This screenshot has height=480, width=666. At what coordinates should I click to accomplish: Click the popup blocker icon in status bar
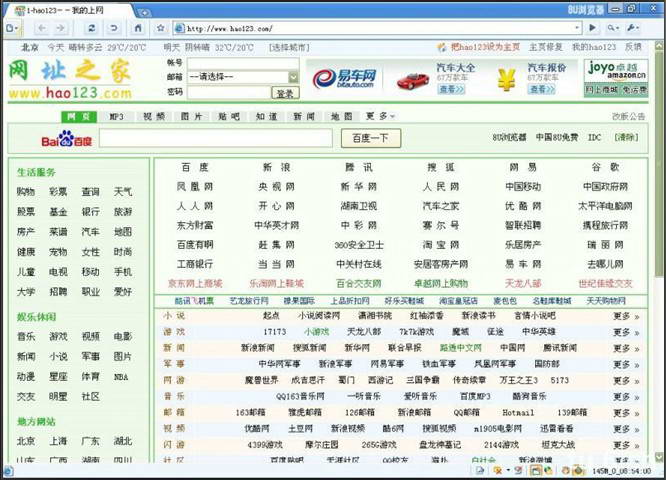tap(497, 470)
